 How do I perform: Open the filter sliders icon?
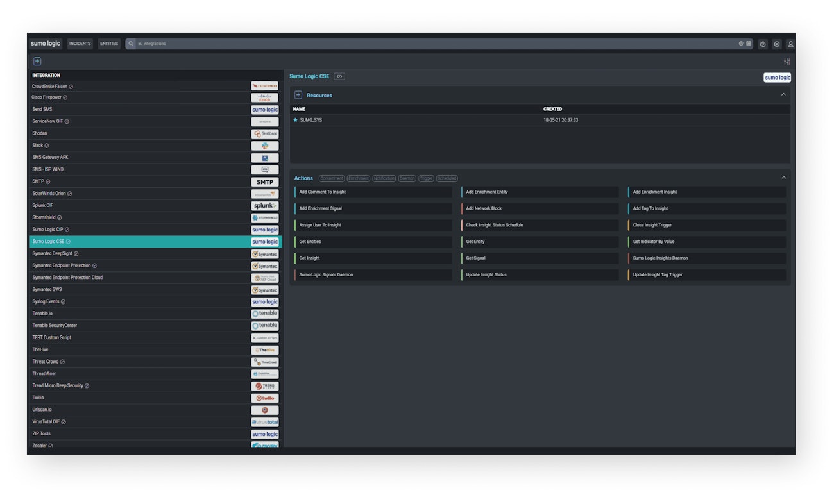point(787,62)
